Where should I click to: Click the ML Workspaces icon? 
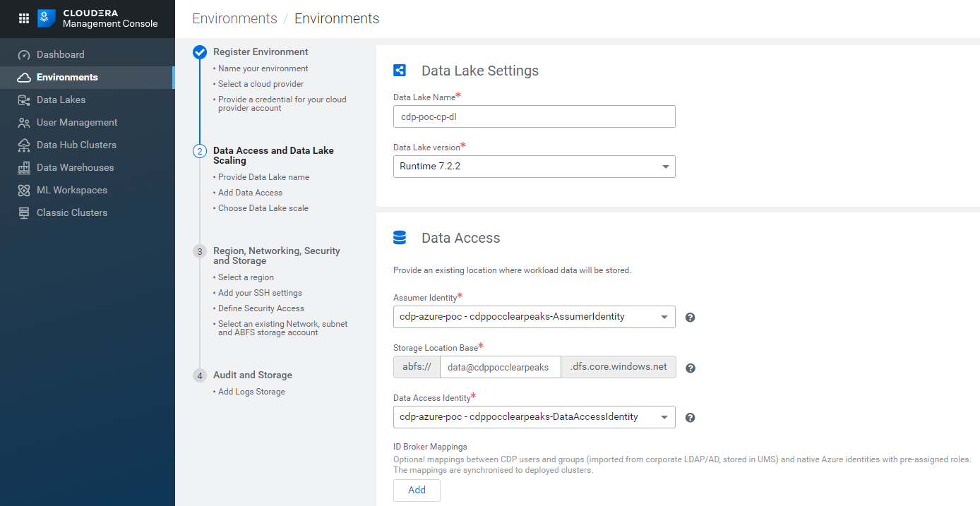pos(24,191)
